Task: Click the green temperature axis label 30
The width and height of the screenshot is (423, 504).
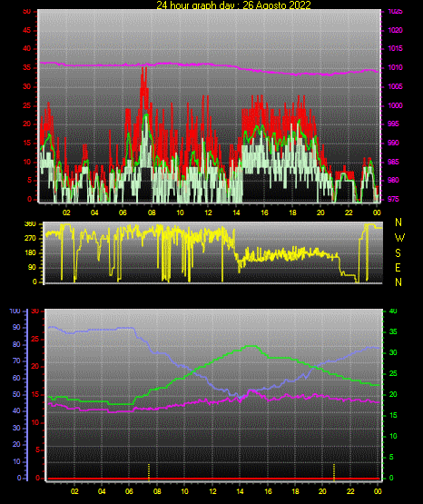Action: click(x=393, y=352)
